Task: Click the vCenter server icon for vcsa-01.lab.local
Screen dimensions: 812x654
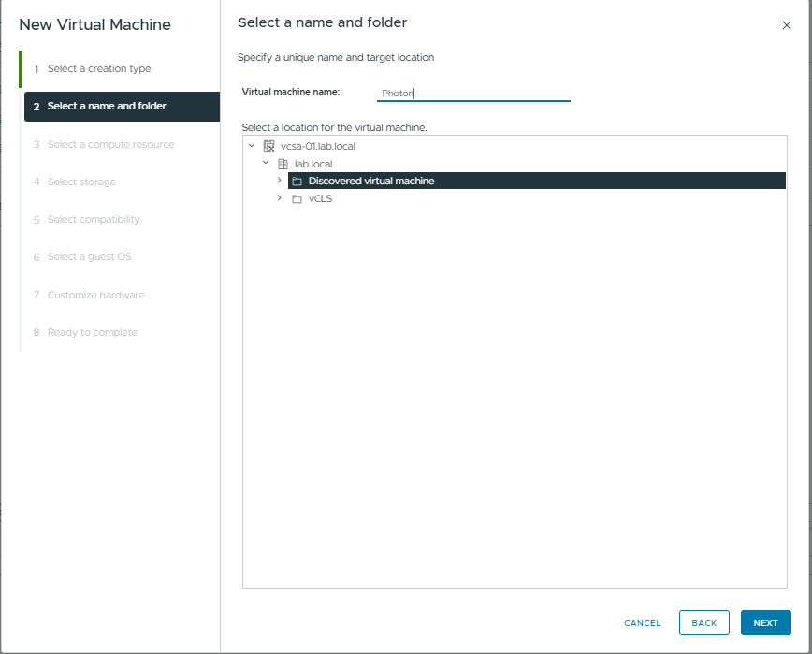Action: click(269, 147)
